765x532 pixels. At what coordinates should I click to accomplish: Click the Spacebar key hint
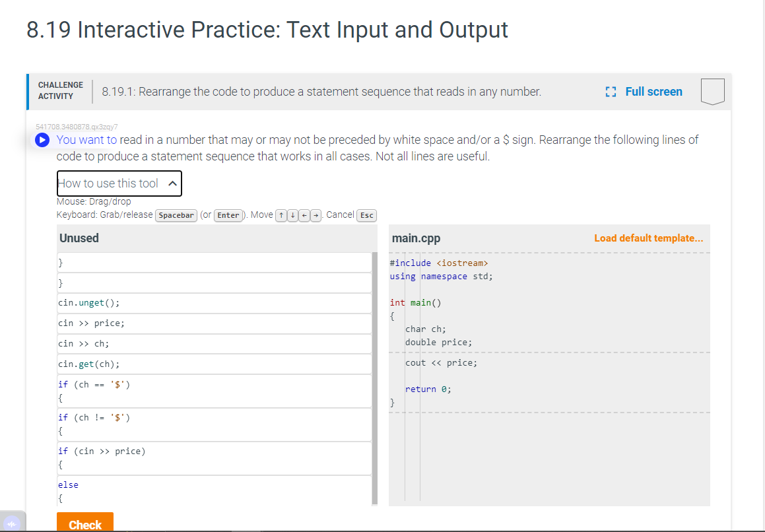176,216
